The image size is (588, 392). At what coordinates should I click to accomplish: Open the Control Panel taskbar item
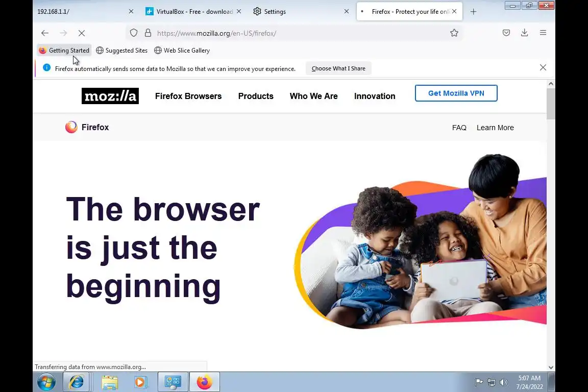point(173,382)
